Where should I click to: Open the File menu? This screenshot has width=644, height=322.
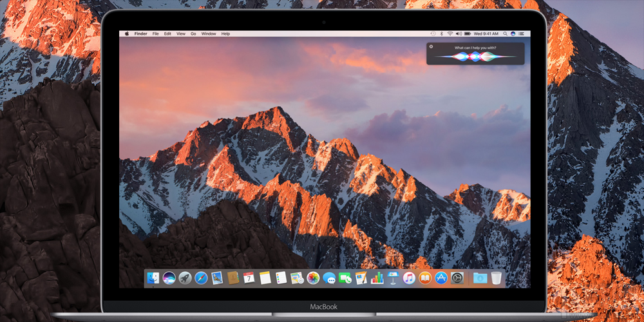click(156, 33)
